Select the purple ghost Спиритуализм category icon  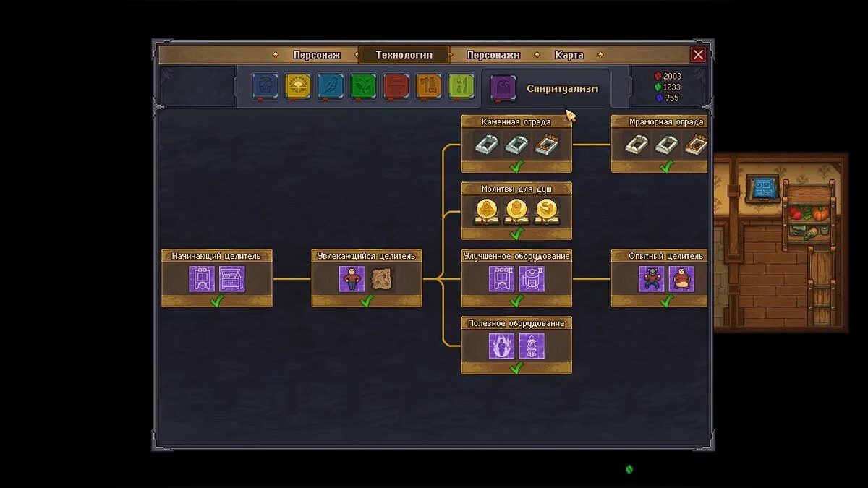(503, 89)
